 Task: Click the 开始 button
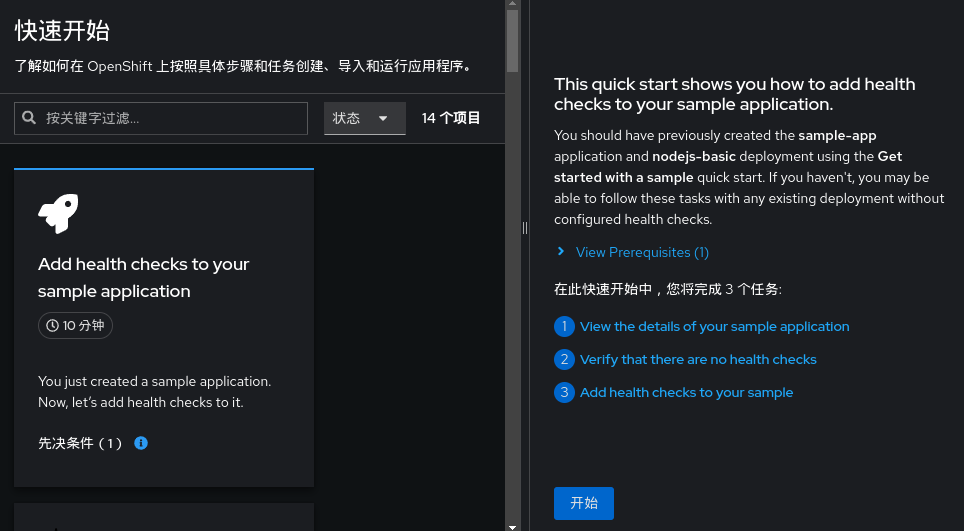click(583, 503)
